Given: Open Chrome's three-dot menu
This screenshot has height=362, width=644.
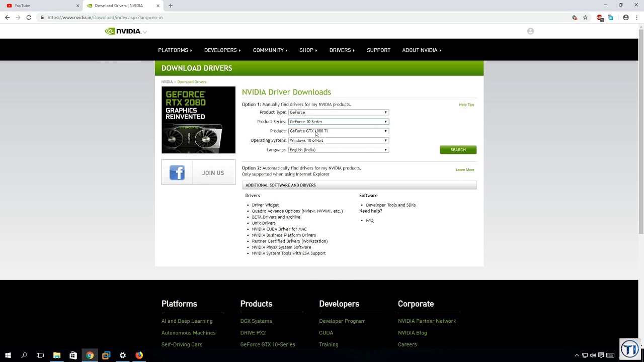Looking at the screenshot, I should 636,18.
